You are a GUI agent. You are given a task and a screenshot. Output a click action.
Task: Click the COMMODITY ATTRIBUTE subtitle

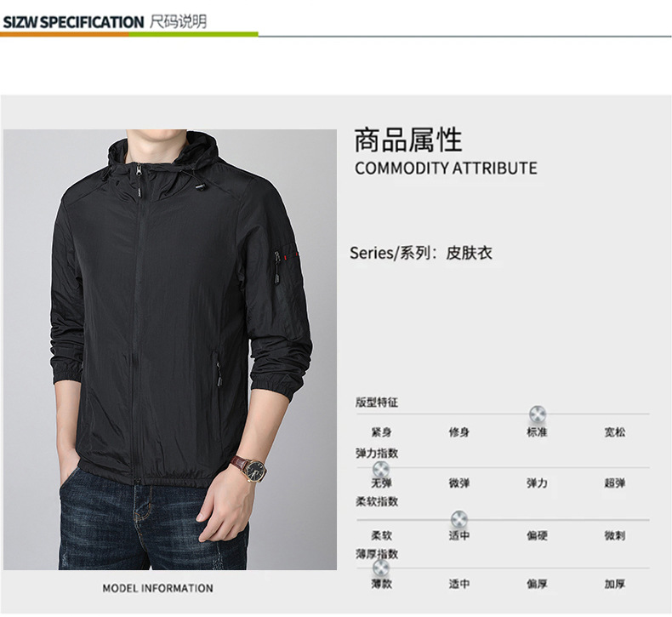446,168
